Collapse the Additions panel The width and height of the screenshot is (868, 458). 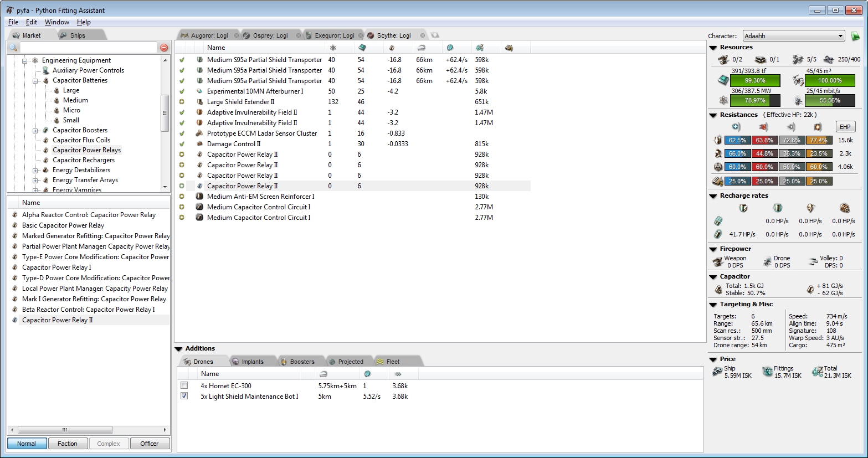click(179, 349)
